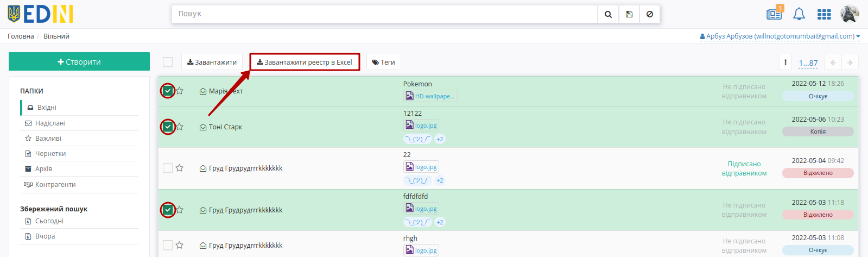Viewport: 868px width, 257px height.
Task: Click Завантажити реєстр в Excel
Action: [305, 62]
